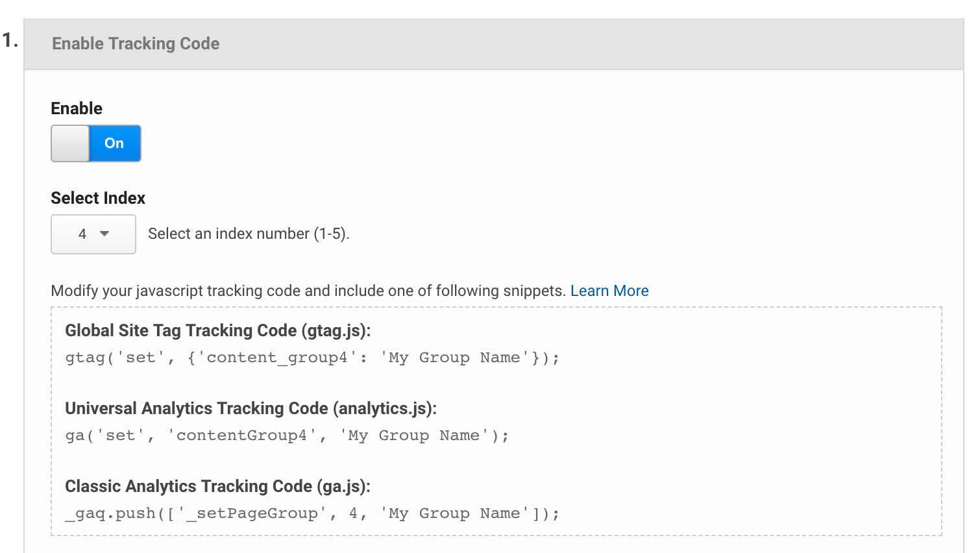The width and height of the screenshot is (980, 553).
Task: Open the Learn More link
Action: [x=609, y=291]
